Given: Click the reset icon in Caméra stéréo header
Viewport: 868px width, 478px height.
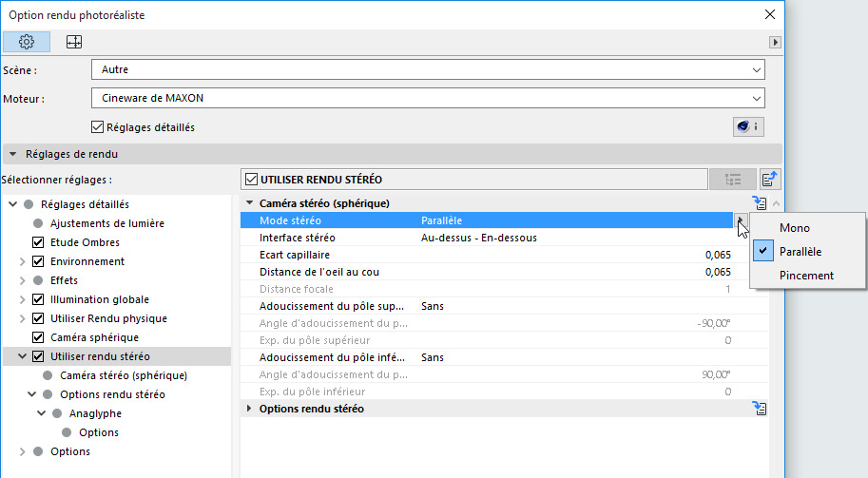Looking at the screenshot, I should click(760, 203).
